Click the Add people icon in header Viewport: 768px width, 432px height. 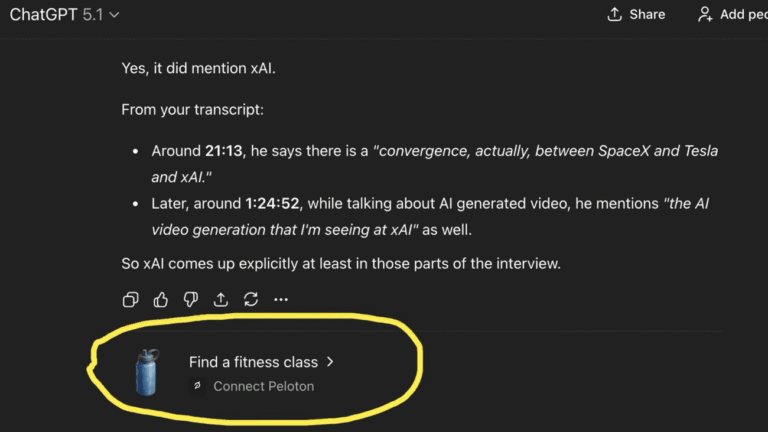pos(705,14)
